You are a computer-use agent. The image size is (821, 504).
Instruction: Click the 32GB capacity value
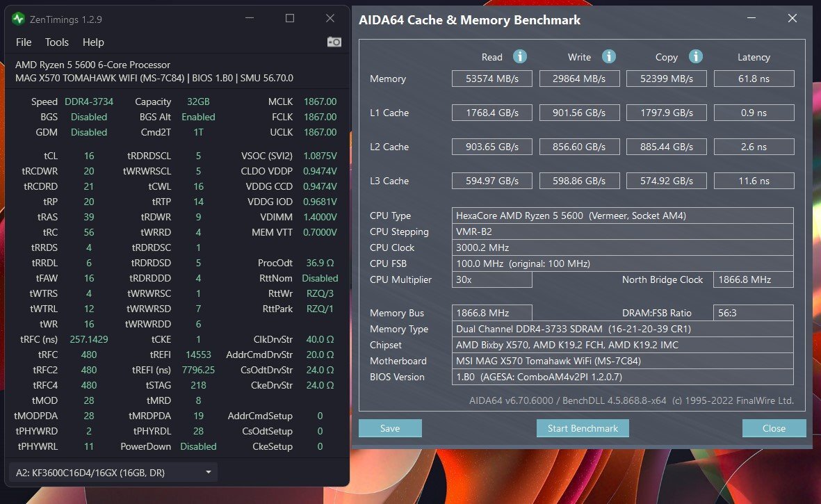pyautogui.click(x=198, y=101)
